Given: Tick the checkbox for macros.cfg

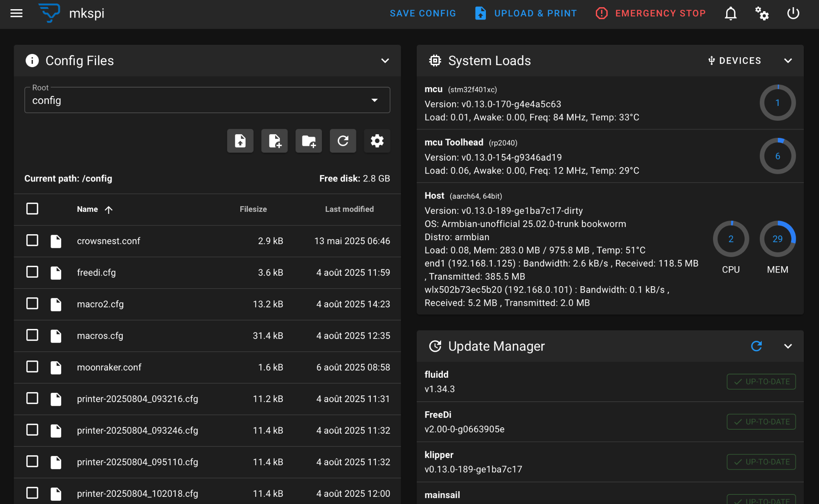Looking at the screenshot, I should [32, 335].
